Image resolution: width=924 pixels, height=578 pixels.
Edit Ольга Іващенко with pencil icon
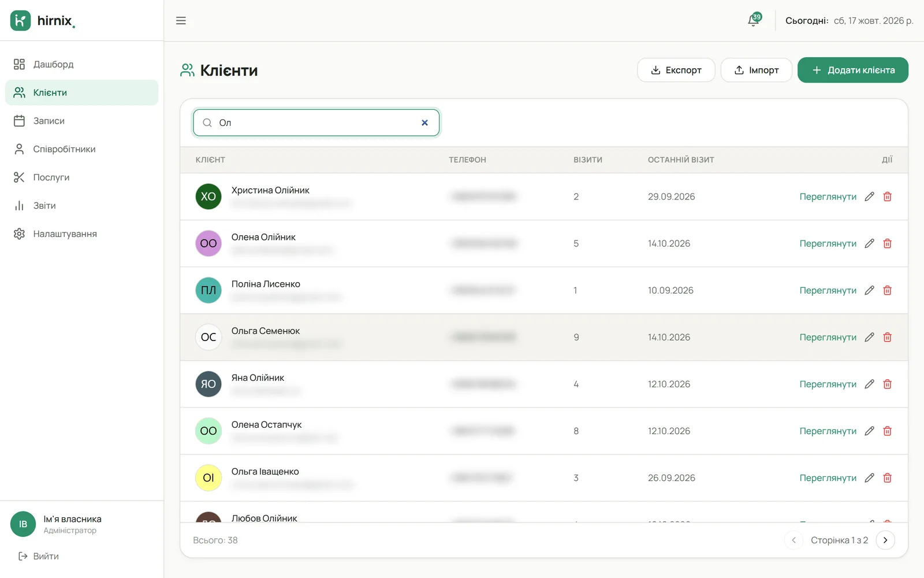pyautogui.click(x=869, y=477)
